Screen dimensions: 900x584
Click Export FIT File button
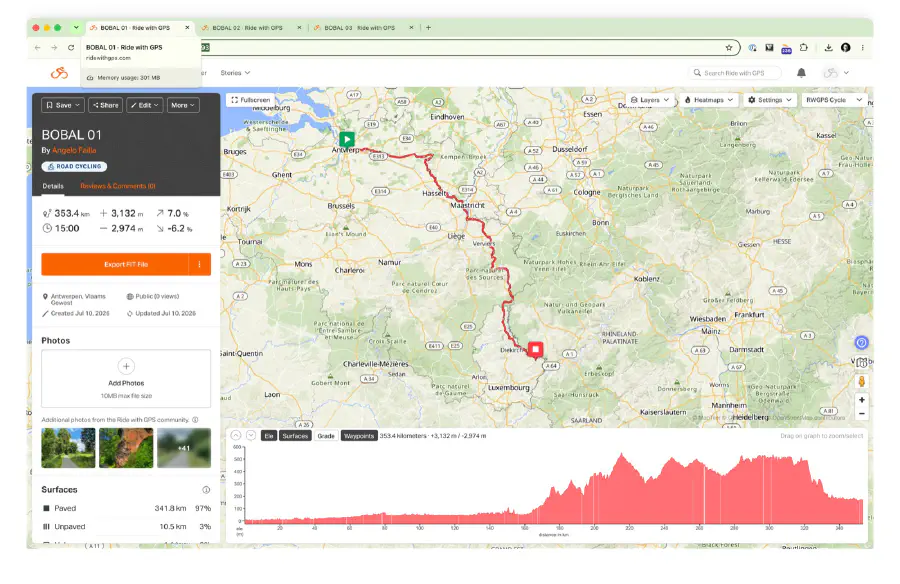[x=115, y=265]
